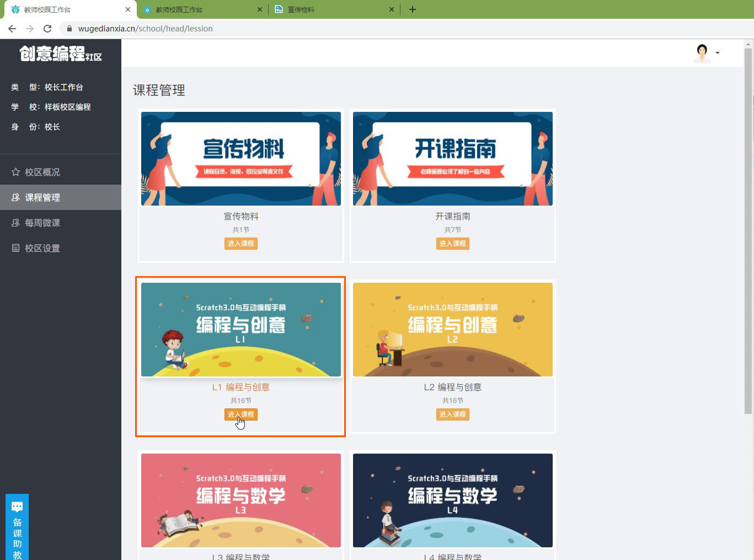Click the 类型: 校长工作台 text
This screenshot has height=560, width=754.
point(47,87)
